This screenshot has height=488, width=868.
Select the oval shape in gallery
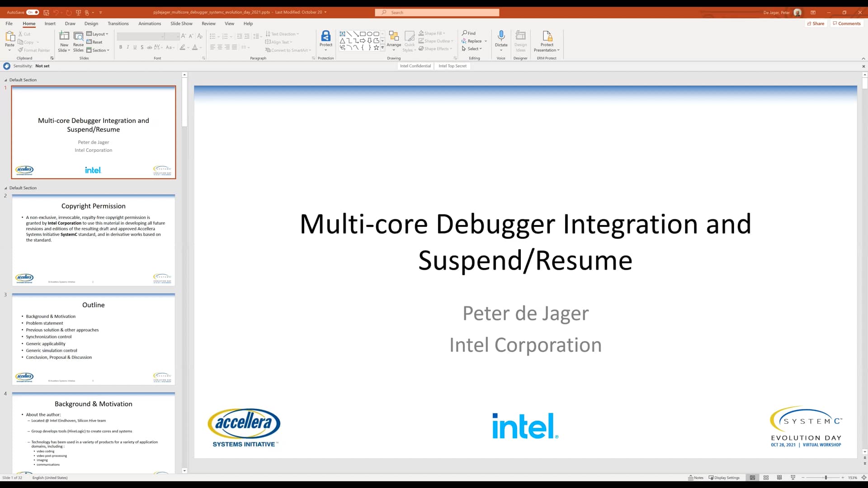(x=369, y=34)
